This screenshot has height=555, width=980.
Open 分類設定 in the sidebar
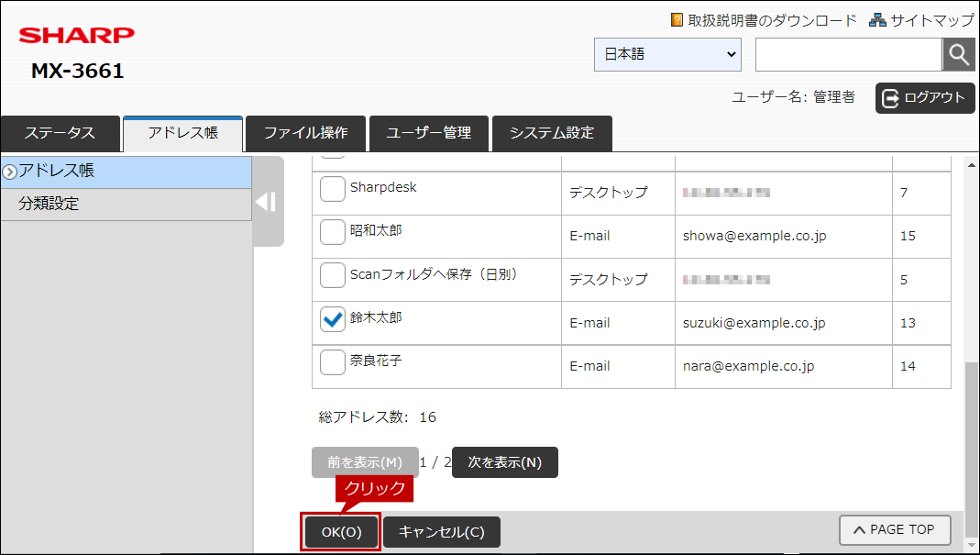click(127, 204)
